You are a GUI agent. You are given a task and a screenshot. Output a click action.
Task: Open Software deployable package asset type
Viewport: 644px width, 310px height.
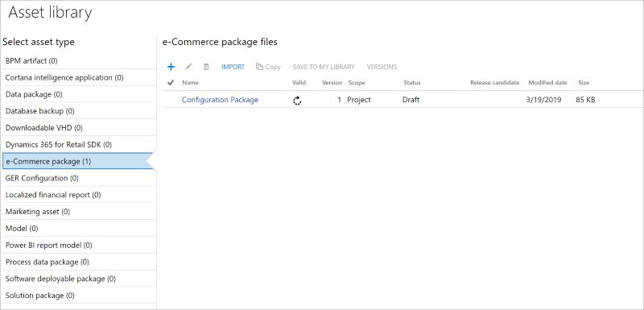coord(78,279)
